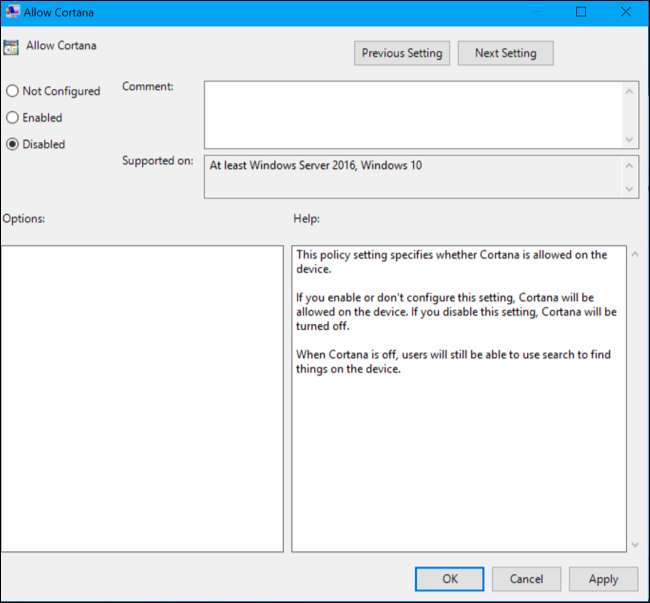Go to Next Setting
This screenshot has height=603, width=650.
(505, 53)
